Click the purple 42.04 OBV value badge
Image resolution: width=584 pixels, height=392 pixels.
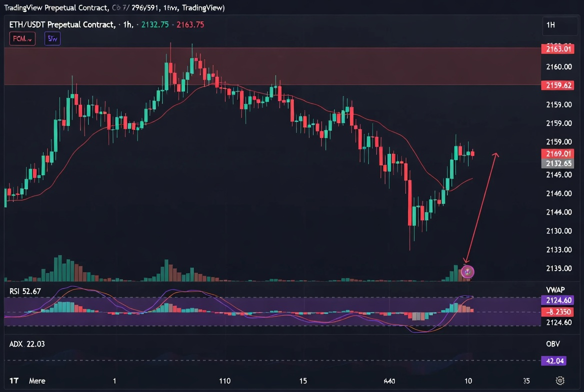pyautogui.click(x=554, y=360)
